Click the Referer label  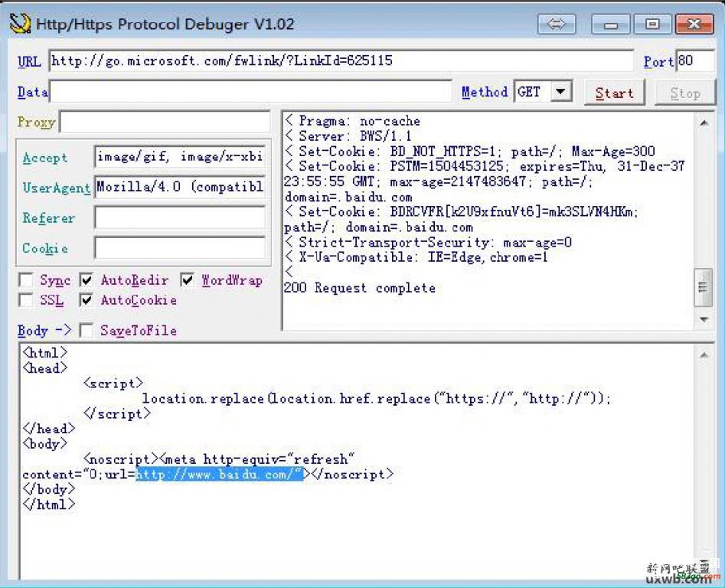coord(48,217)
